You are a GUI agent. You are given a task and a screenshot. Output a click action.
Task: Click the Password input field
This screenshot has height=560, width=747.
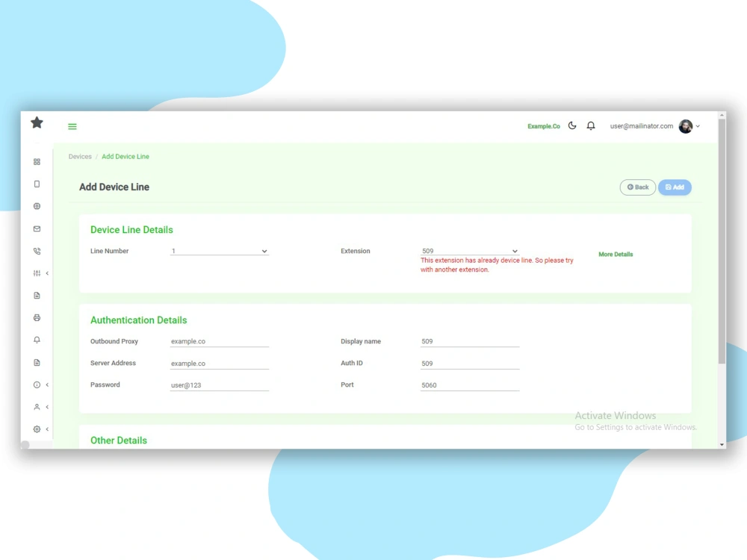click(220, 385)
